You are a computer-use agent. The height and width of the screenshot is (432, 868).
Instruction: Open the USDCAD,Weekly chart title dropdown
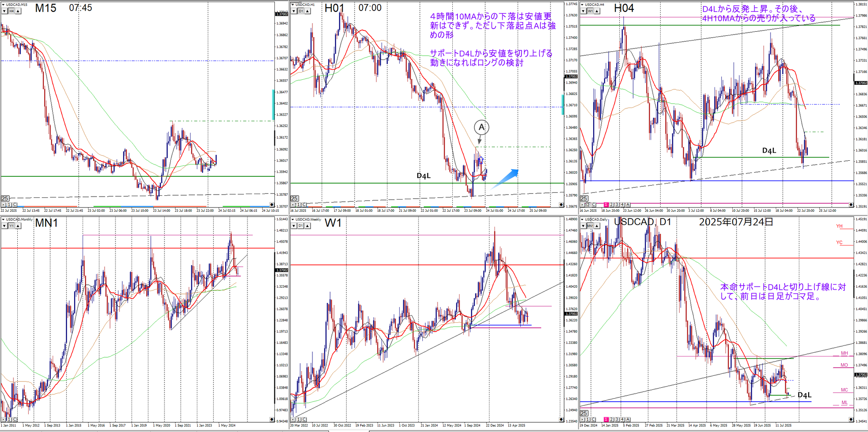coord(293,219)
